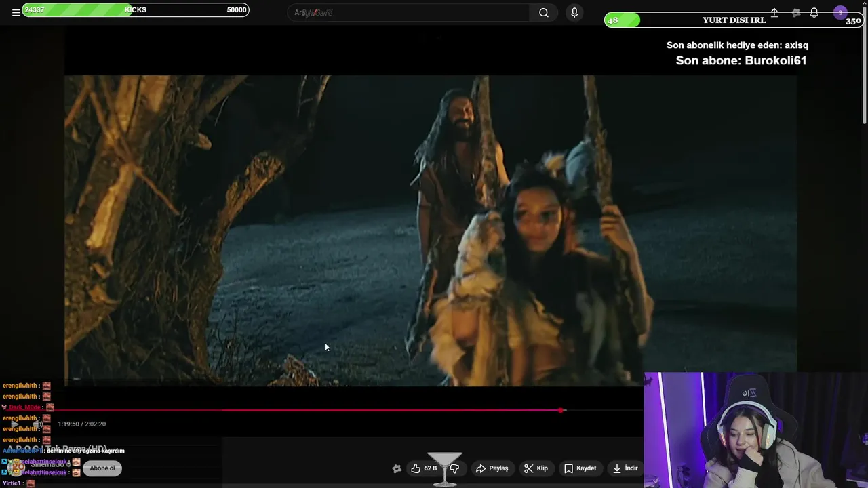
Task: Seek using the red progress bar handle
Action: 561,411
